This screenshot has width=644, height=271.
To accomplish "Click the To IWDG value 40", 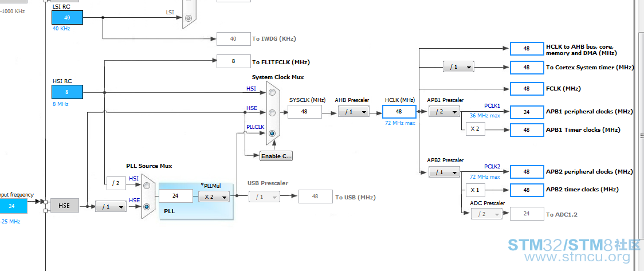I will point(233,39).
